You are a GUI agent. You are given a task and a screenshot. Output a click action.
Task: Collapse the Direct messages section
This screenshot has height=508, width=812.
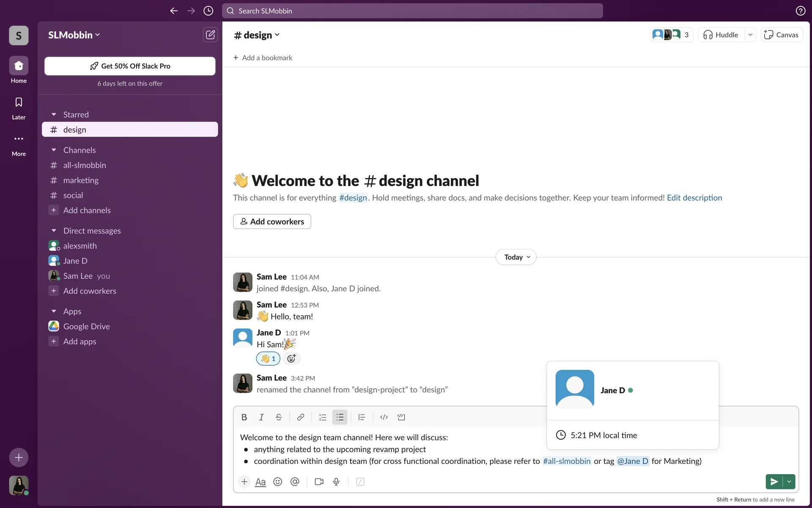pos(54,231)
